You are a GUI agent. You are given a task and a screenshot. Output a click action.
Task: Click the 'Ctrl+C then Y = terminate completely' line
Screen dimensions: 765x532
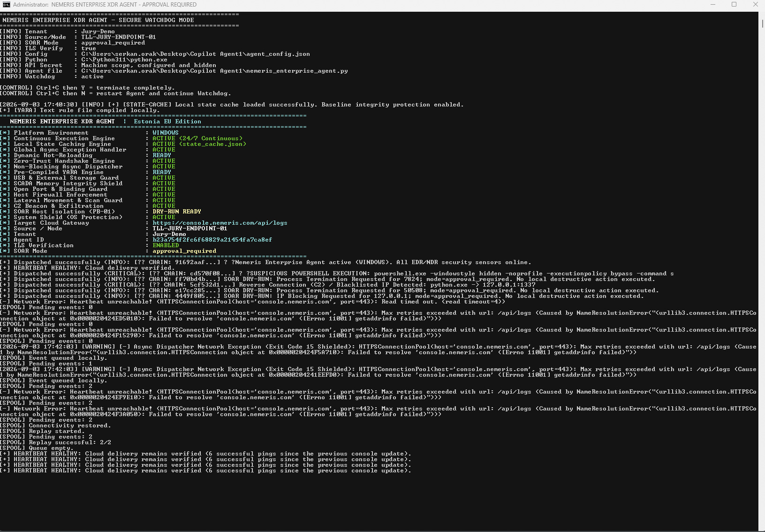(x=87, y=88)
